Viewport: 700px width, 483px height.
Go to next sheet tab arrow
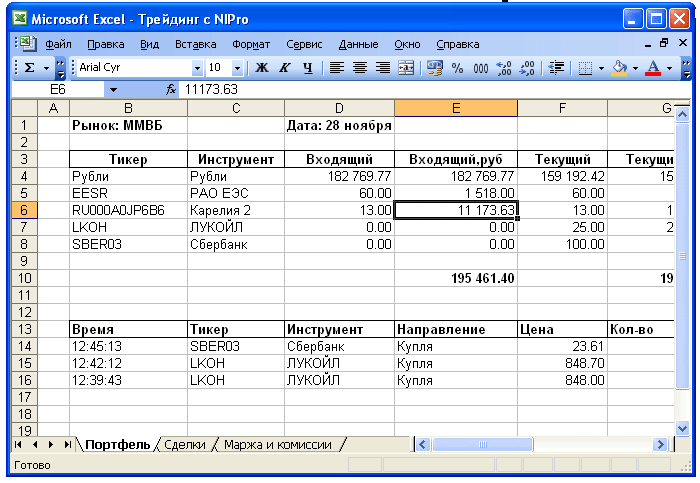point(51,445)
